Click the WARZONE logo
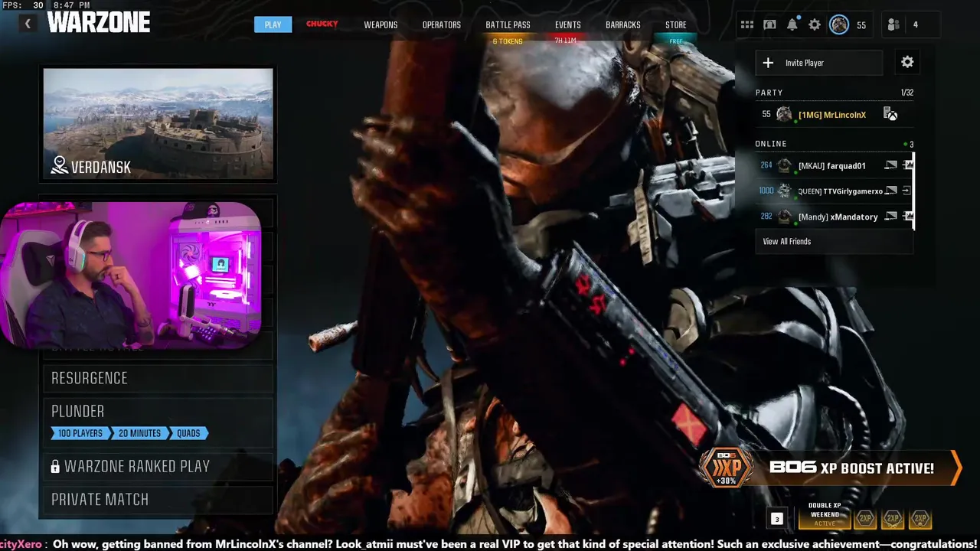980x551 pixels. click(x=99, y=23)
